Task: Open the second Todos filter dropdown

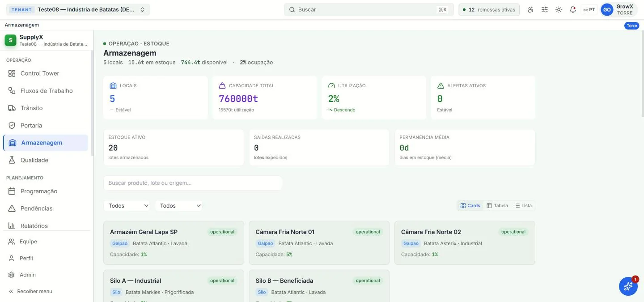Action: pos(179,206)
